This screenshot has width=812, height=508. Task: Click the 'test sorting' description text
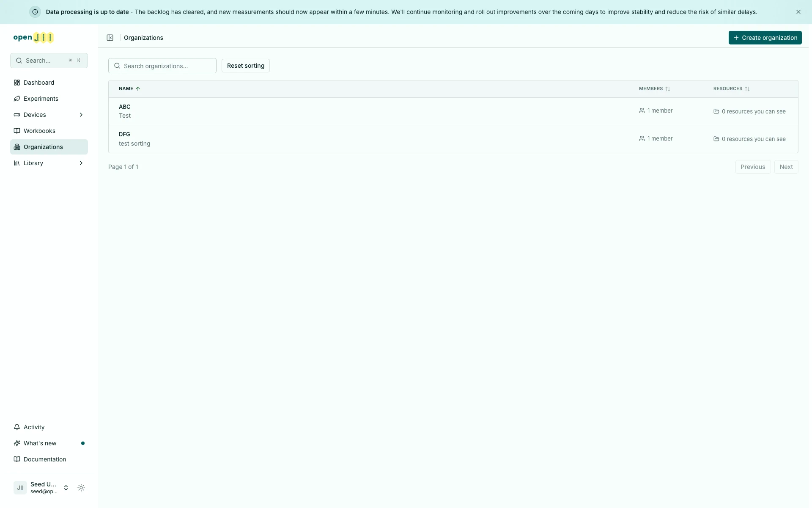pyautogui.click(x=134, y=144)
